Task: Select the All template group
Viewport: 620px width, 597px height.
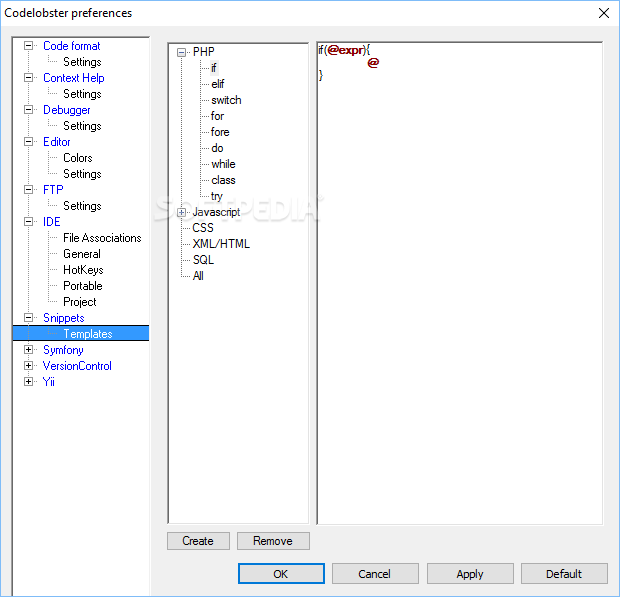Action: tap(198, 276)
